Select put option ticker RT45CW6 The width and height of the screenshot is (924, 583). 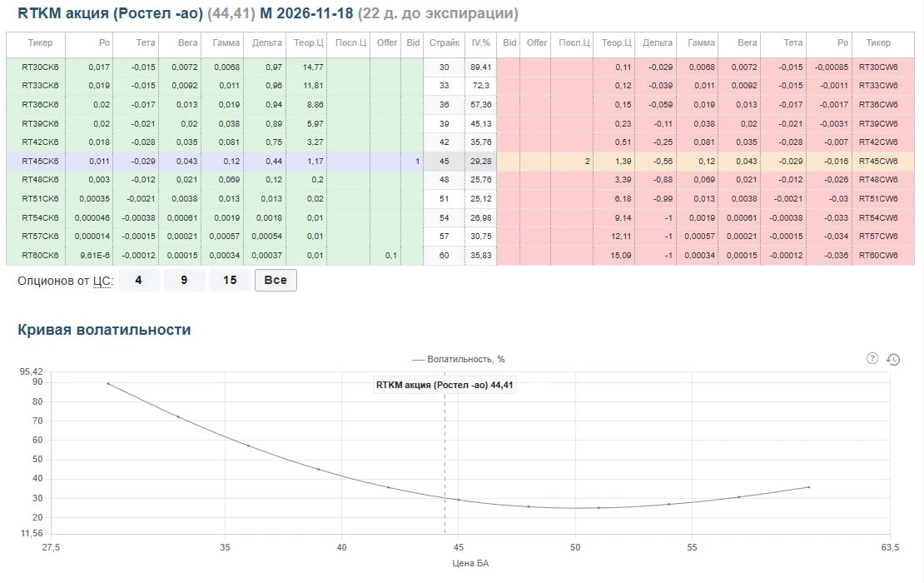click(878, 161)
